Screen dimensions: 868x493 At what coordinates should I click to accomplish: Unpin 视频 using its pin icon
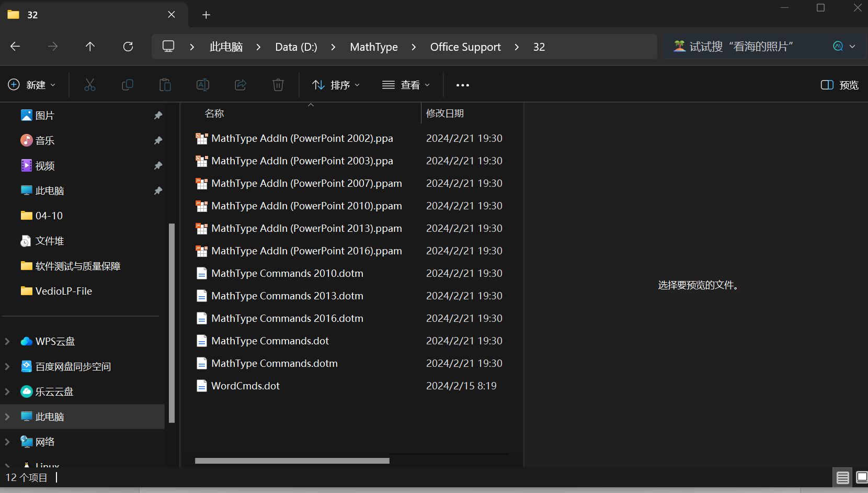[158, 165]
